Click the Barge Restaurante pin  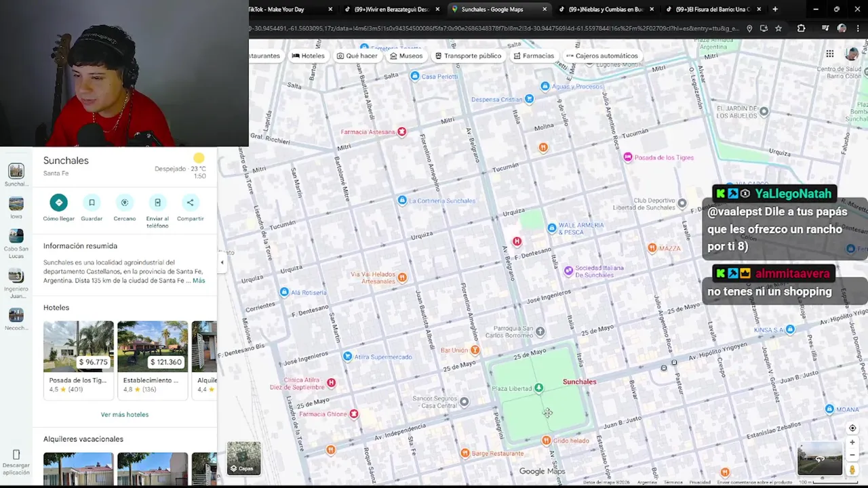point(465,453)
